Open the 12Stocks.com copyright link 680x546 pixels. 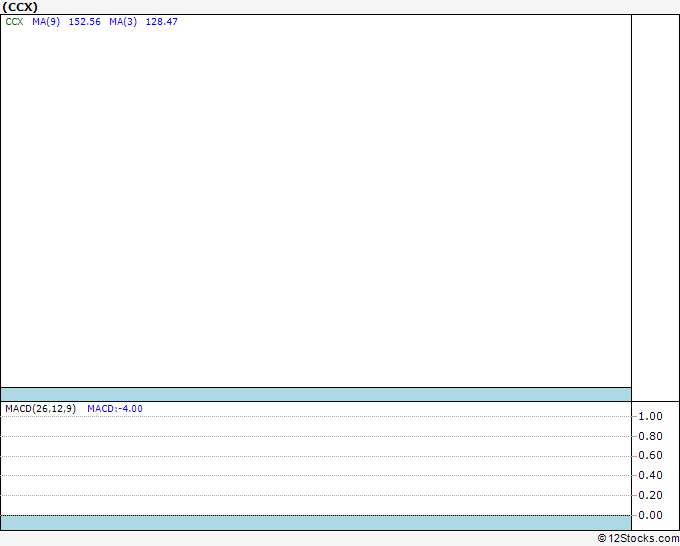coord(638,539)
